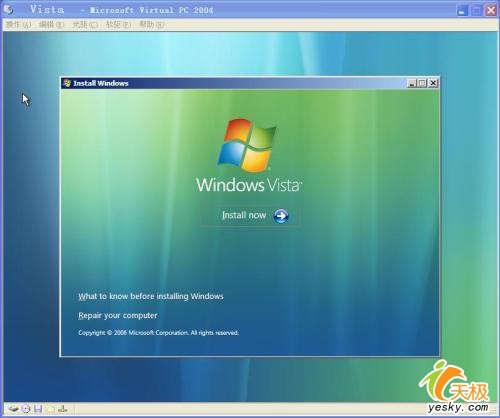
Task: Click the network adapter status bar icon
Action: click(63, 409)
